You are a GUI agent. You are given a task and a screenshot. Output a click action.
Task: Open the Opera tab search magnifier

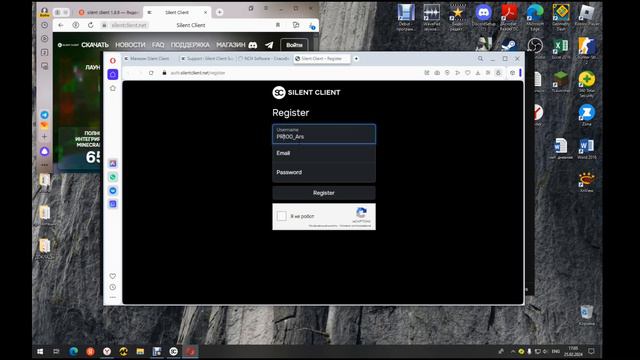480,59
